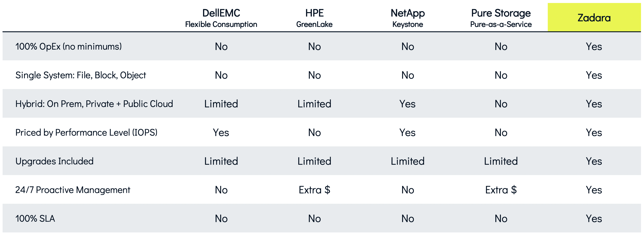The height and width of the screenshot is (239, 644).
Task: Click the HPE GreenLake column header
Action: 314,18
